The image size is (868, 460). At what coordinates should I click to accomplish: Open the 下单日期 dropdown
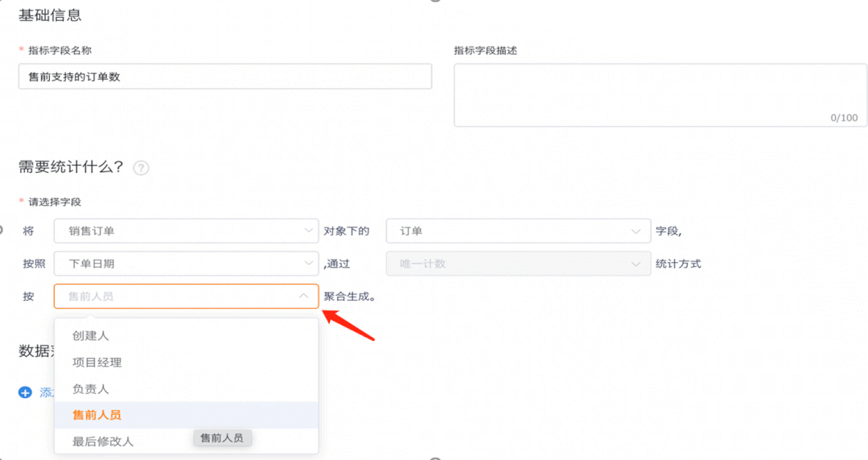click(186, 264)
